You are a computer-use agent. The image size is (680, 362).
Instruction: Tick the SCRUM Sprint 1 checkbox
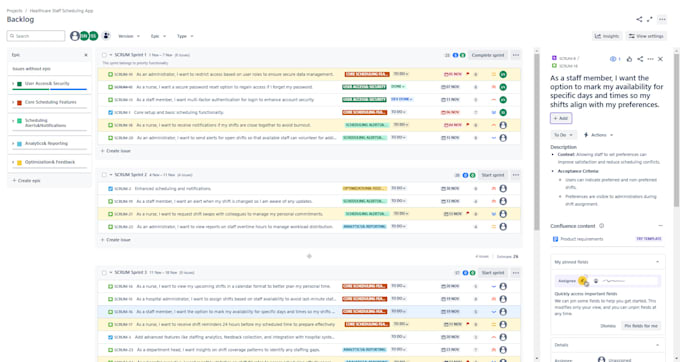(104, 55)
